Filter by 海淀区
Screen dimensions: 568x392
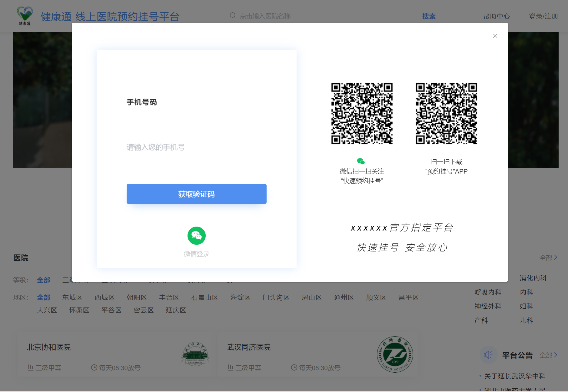pos(240,297)
